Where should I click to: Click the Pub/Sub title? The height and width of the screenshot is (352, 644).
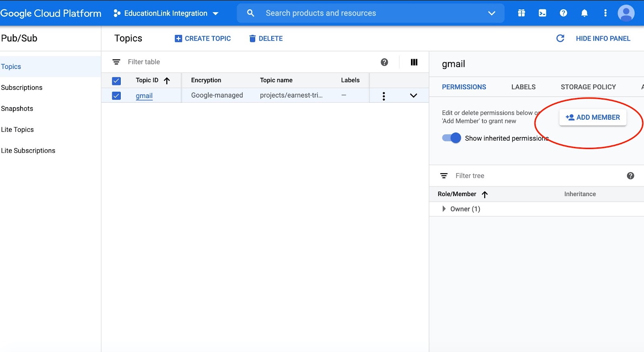click(x=19, y=38)
